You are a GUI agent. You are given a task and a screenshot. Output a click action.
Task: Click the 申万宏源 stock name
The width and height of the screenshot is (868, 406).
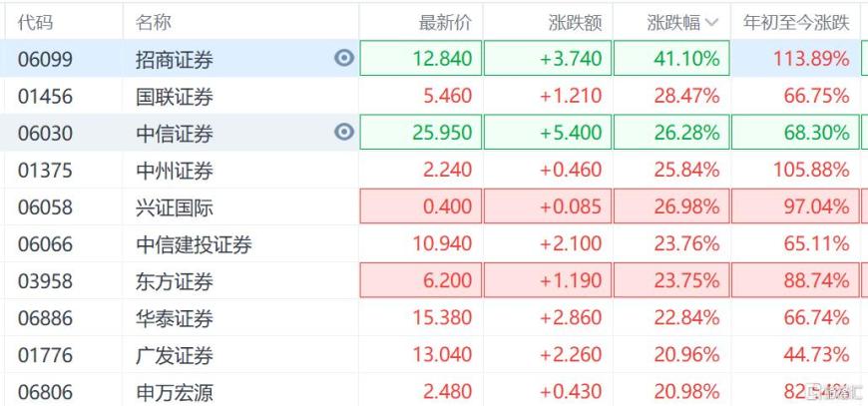[175, 393]
